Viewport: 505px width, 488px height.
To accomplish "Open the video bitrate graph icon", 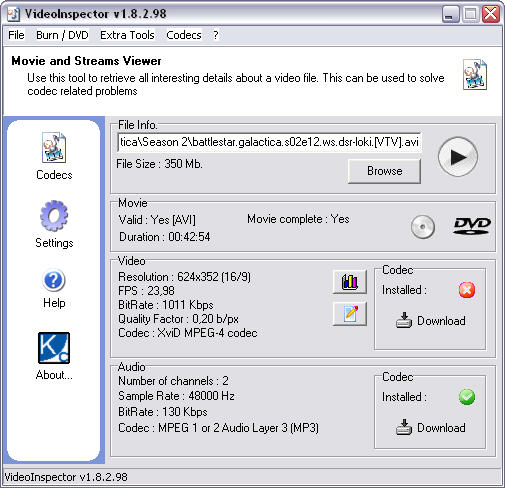I will point(350,282).
